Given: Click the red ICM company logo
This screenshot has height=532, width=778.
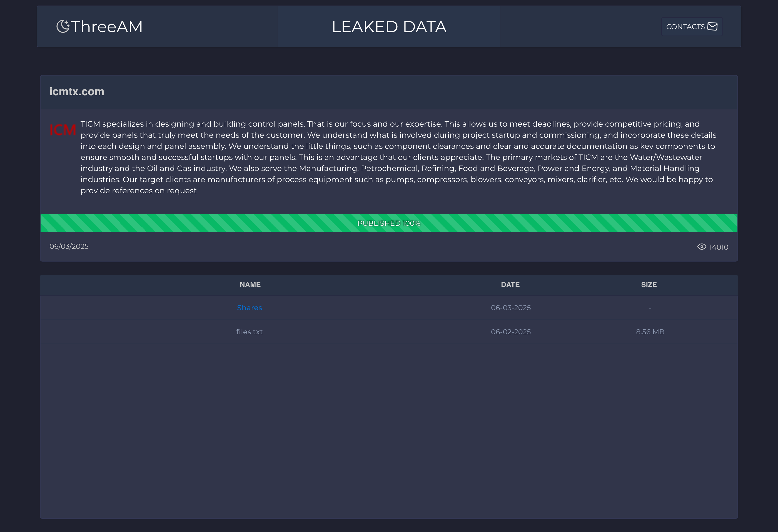Looking at the screenshot, I should point(63,130).
